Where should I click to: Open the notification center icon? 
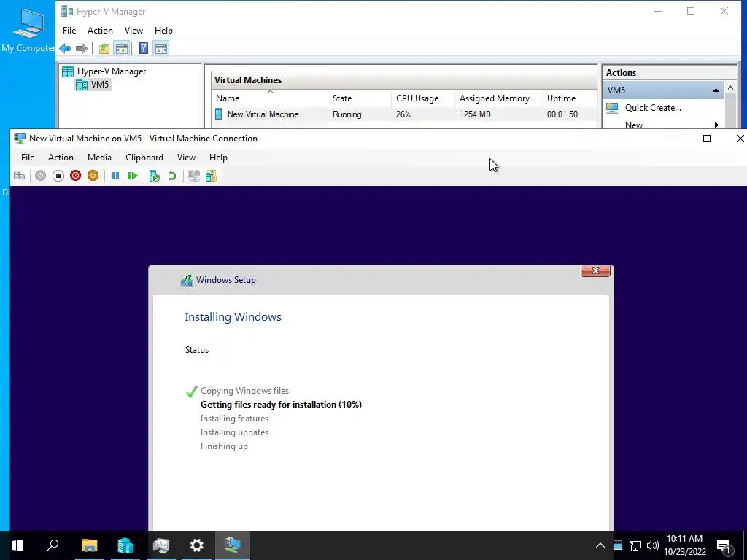pos(724,545)
